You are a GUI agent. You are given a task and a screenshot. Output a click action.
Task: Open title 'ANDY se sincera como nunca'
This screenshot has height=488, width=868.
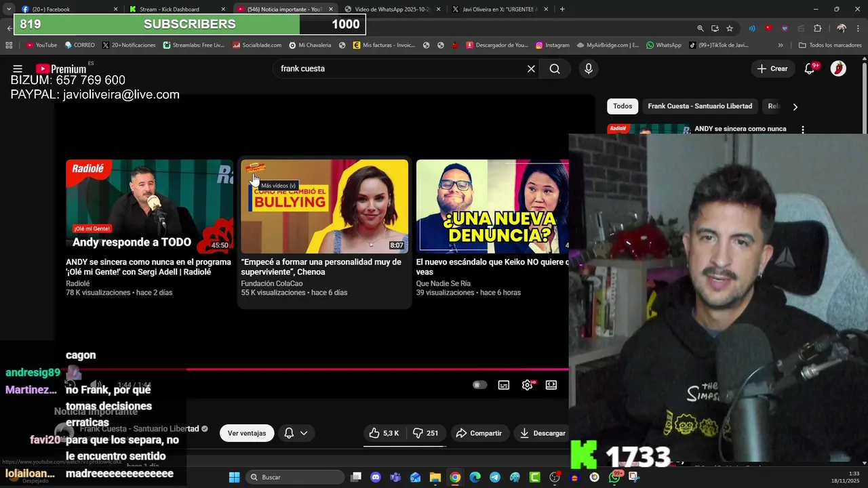pyautogui.click(x=149, y=267)
